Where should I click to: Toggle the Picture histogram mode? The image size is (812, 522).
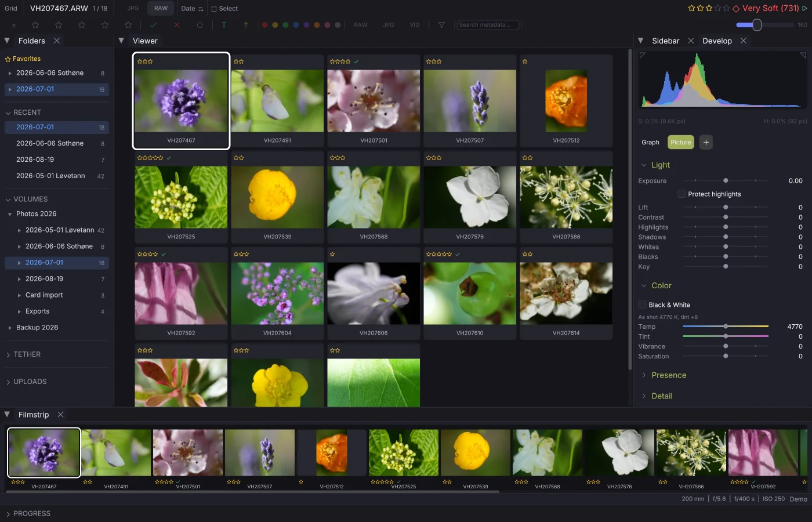(681, 142)
